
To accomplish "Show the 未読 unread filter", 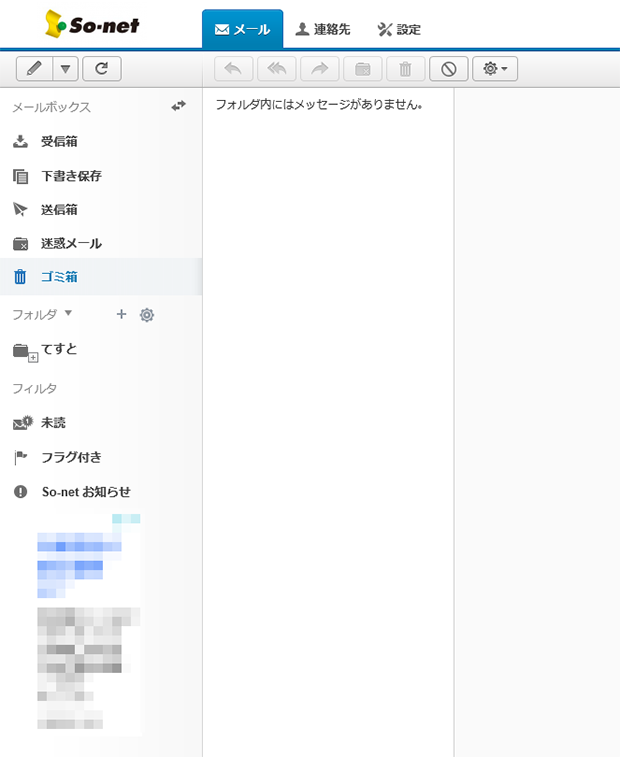I will click(53, 423).
